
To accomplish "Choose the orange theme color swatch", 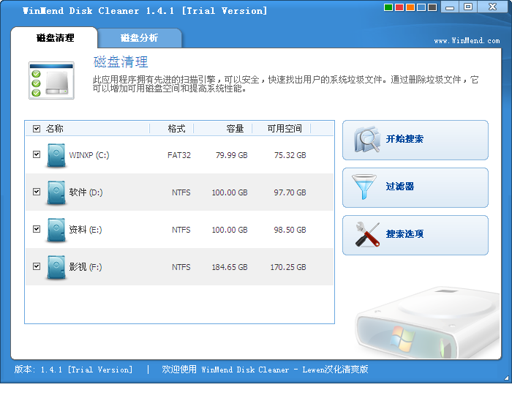I will click(410, 7).
